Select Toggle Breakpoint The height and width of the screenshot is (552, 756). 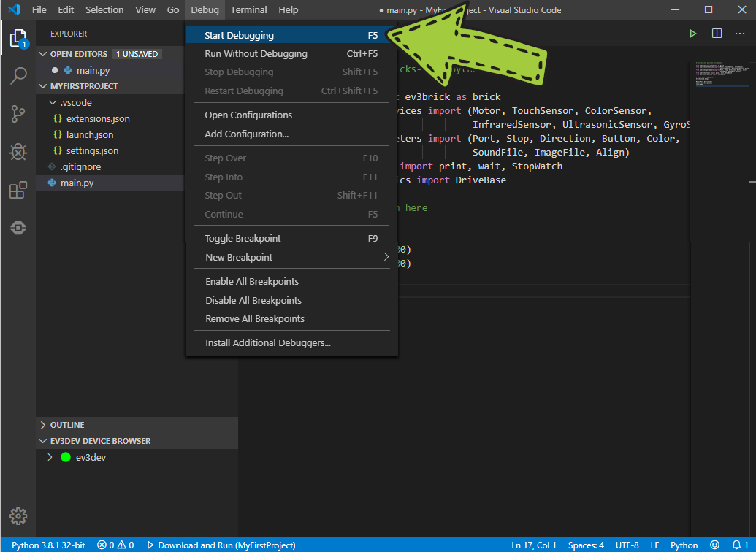click(x=291, y=238)
